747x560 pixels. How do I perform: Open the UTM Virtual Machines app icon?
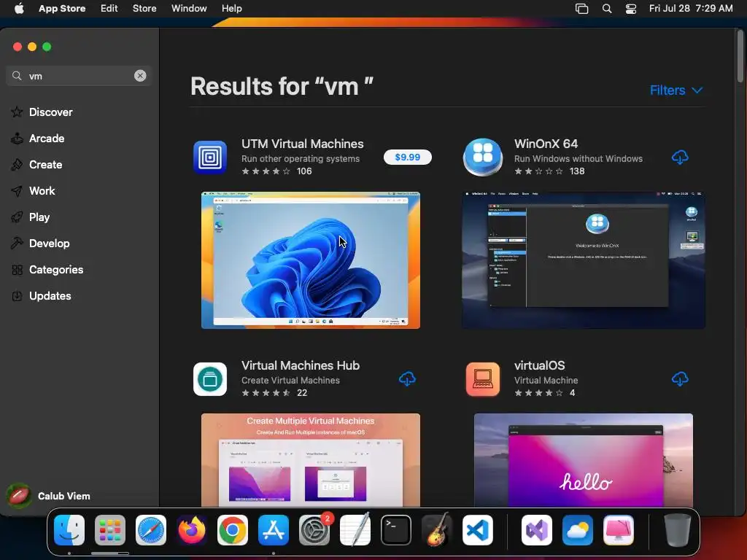click(x=210, y=157)
